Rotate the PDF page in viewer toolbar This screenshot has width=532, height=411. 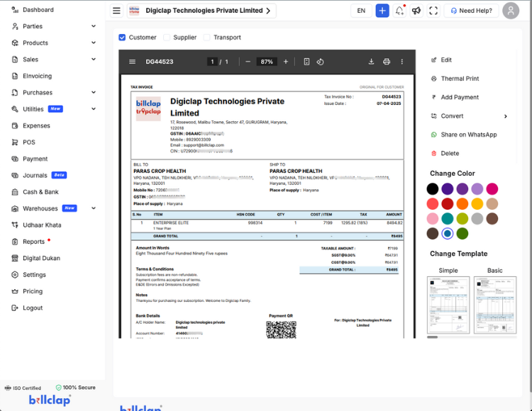click(321, 62)
